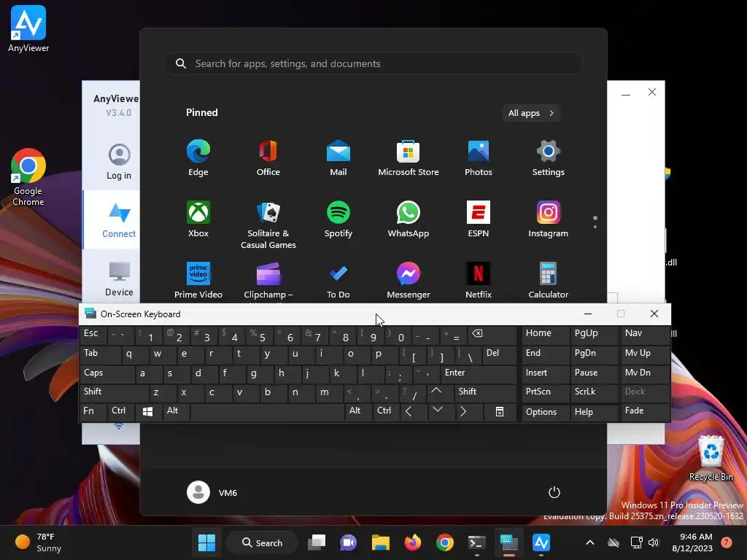Launch the Xbox app
The height and width of the screenshot is (560, 747).
pyautogui.click(x=198, y=219)
